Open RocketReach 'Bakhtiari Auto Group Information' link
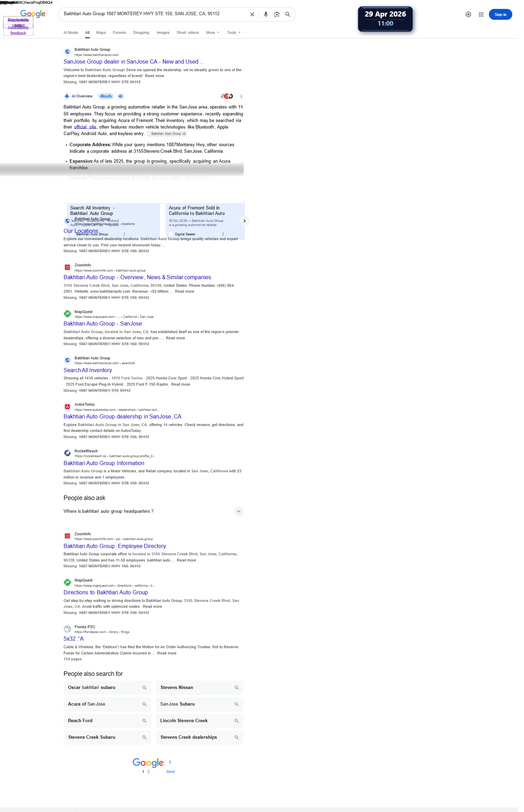 coord(104,463)
